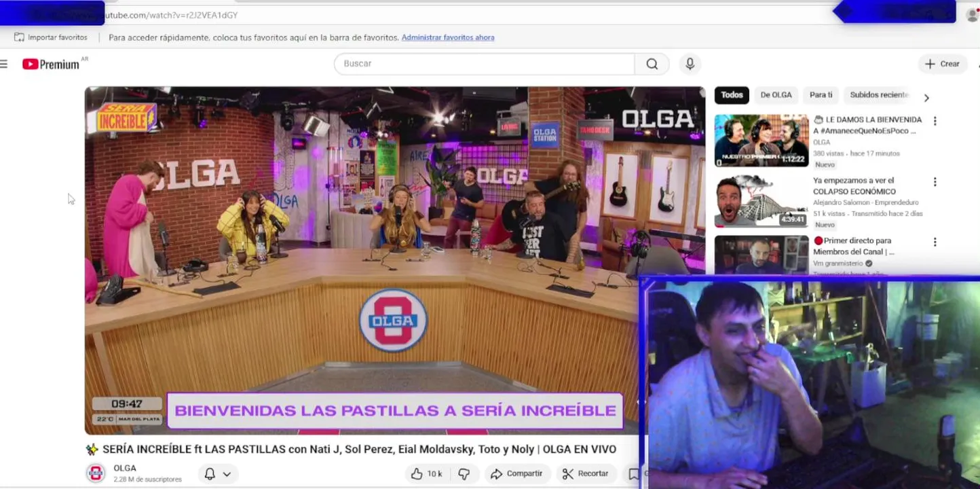Show more filter chips with right arrow
The width and height of the screenshot is (980, 489).
click(x=926, y=98)
